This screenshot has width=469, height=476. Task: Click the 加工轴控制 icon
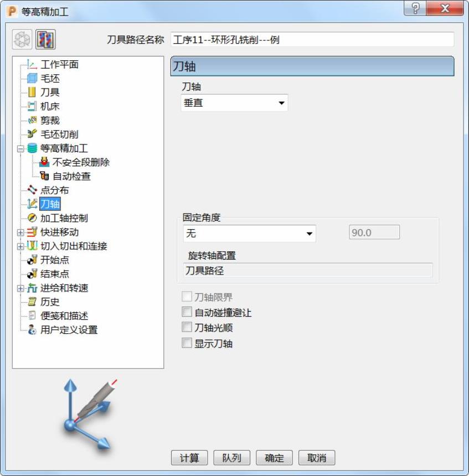(x=32, y=218)
